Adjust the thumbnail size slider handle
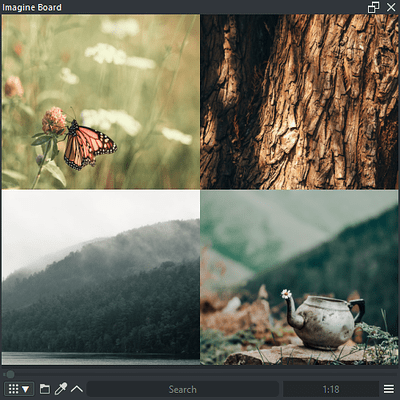Screen dimensions: 400x400 pyautogui.click(x=10, y=374)
